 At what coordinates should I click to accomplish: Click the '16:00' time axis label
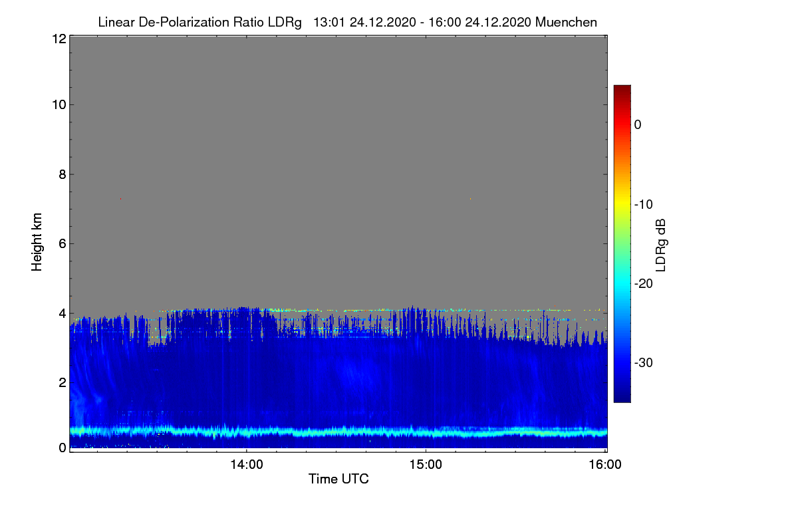(605, 465)
